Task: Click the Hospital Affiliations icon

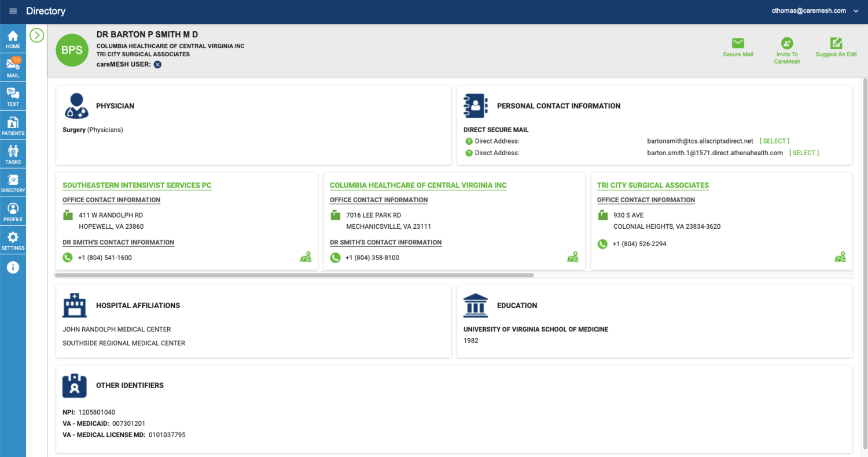Action: click(75, 305)
